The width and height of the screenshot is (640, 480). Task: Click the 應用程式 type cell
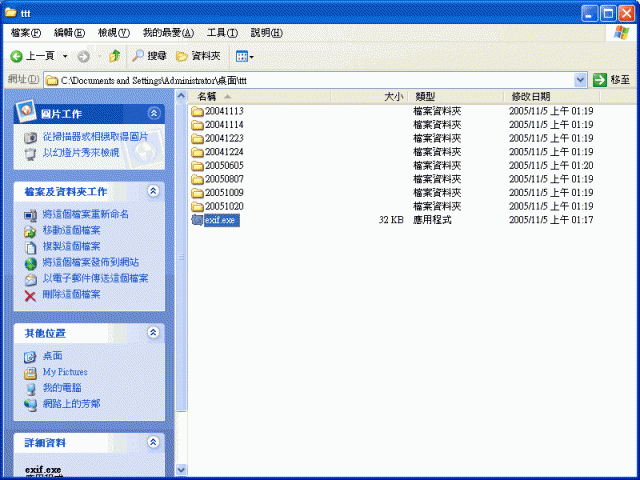[x=432, y=220]
